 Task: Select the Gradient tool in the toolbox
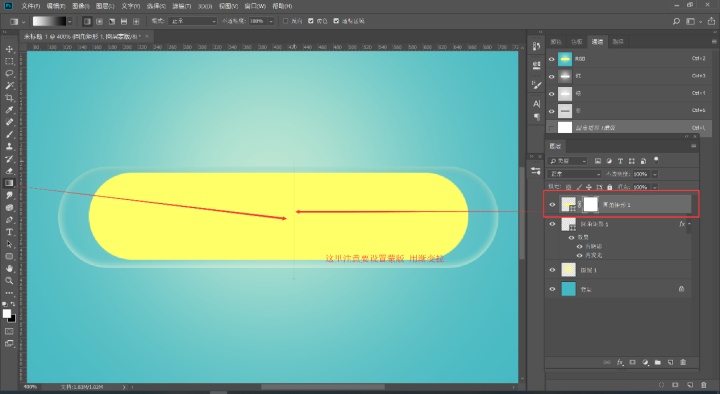click(9, 183)
